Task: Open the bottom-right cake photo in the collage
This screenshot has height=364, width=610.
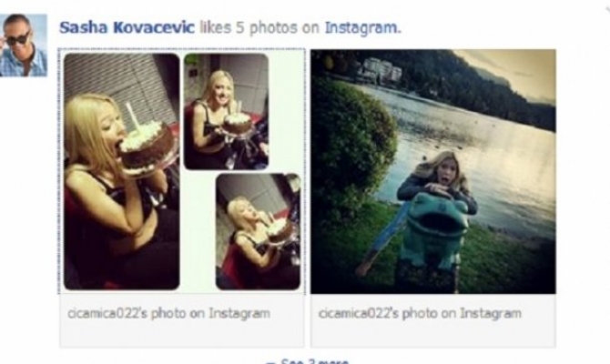Action: click(259, 232)
